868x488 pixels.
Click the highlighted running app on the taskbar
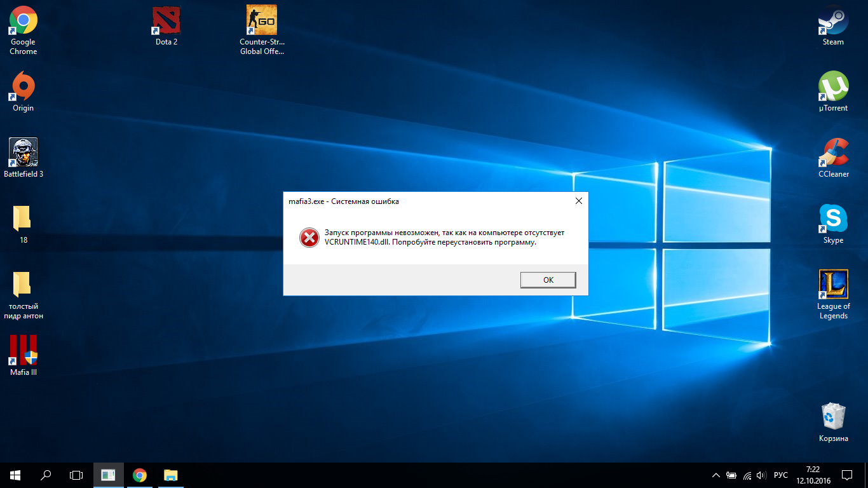[x=109, y=475]
